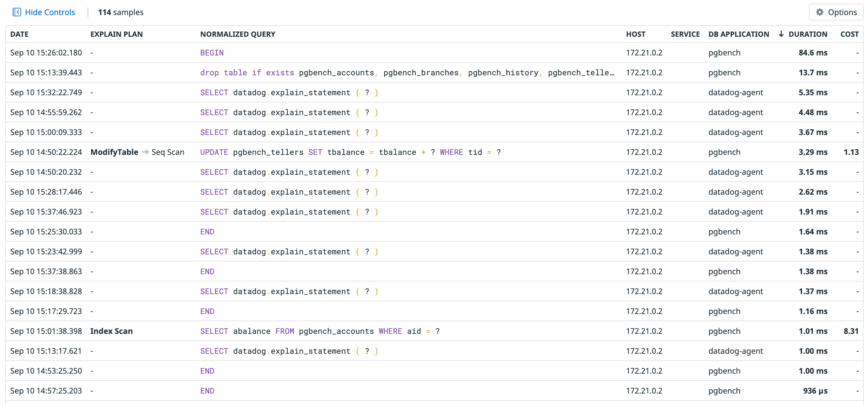This screenshot has height=405, width=868.
Task: Click the EXPLAIN PLAN column header
Action: tap(116, 34)
